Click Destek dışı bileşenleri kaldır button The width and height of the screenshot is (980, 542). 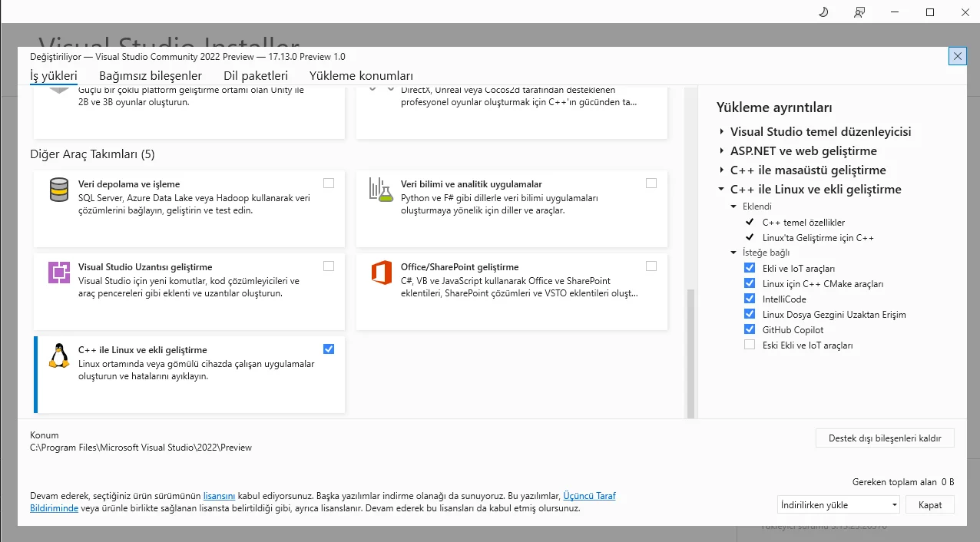pos(885,438)
